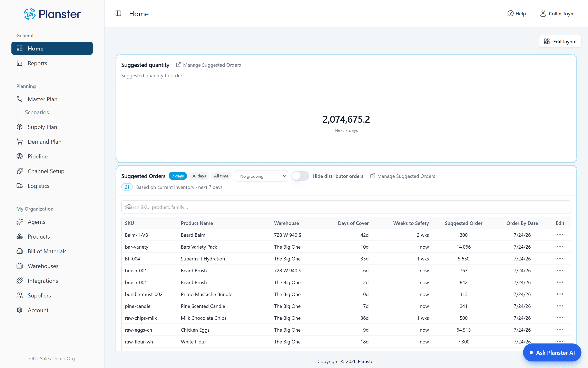The width and height of the screenshot is (588, 368).
Task: Click the Demand Plan cart icon
Action: point(20,141)
